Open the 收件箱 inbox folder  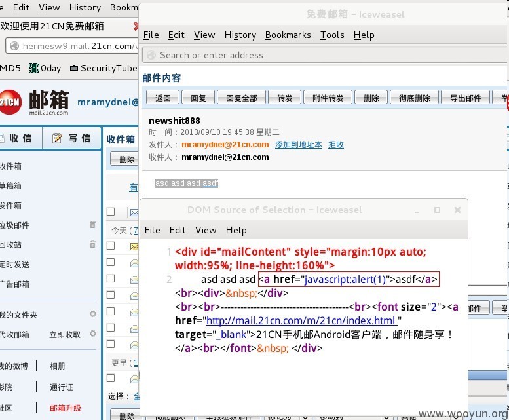click(10, 166)
